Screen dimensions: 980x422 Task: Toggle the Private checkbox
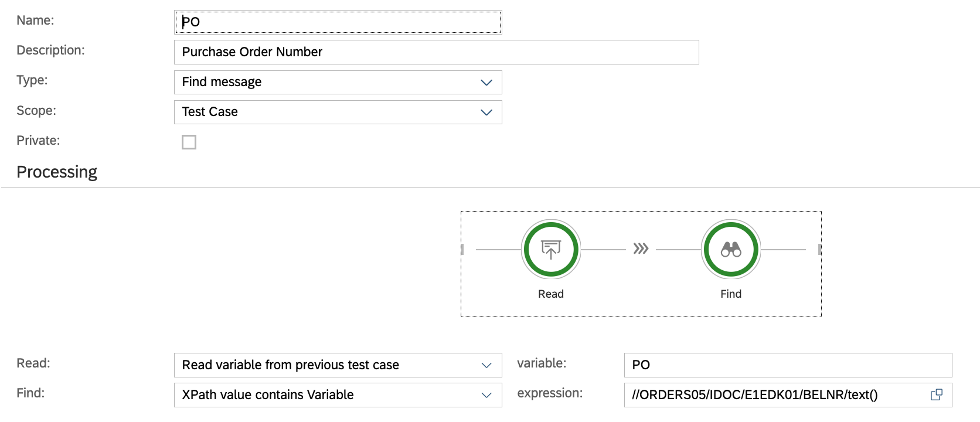click(189, 142)
